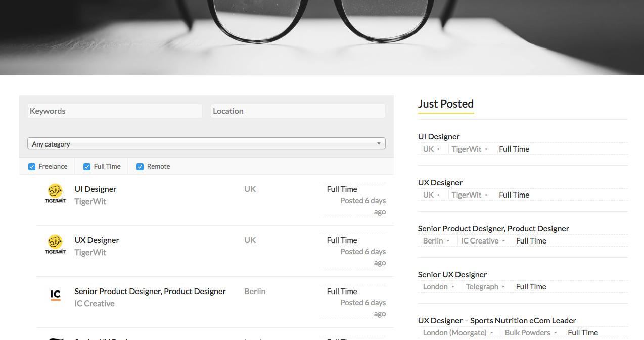644x340 pixels.
Task: Open Senior UX Designer in Just Posted
Action: (452, 275)
